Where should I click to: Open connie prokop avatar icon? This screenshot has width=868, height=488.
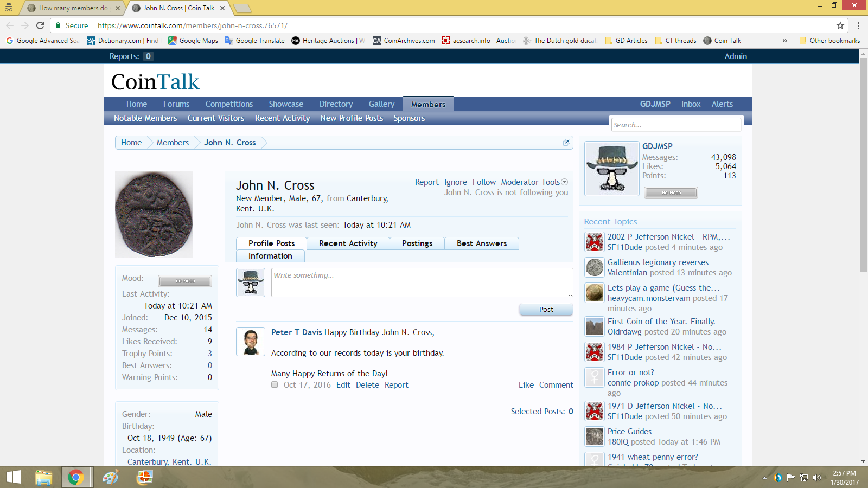pos(595,377)
